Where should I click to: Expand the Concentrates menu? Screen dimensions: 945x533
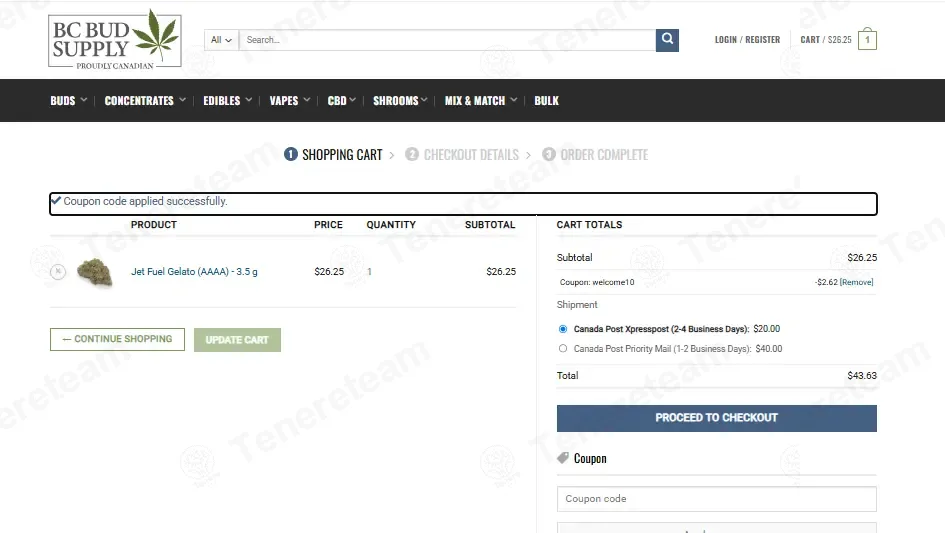point(145,101)
